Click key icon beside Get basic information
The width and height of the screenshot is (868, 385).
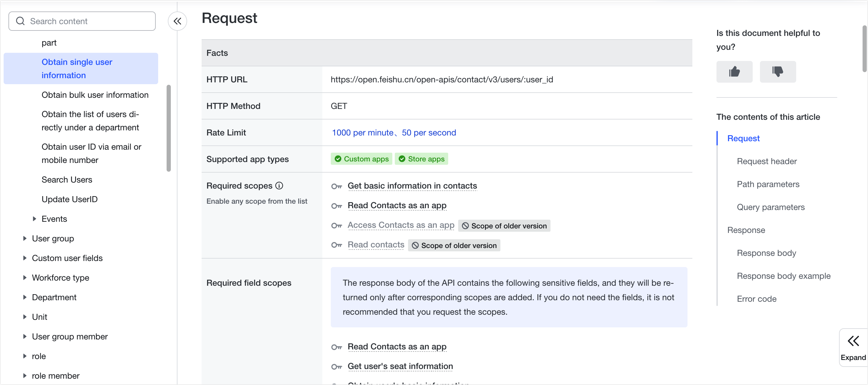point(336,186)
